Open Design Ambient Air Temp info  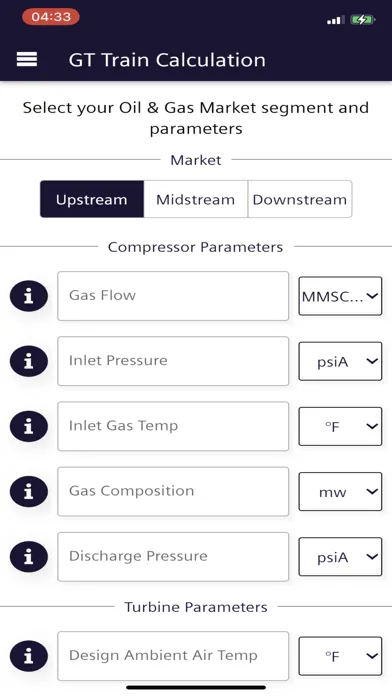click(29, 656)
